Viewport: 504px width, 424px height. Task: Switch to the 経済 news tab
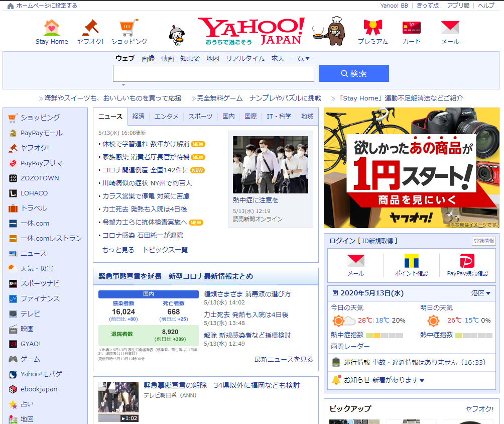138,117
